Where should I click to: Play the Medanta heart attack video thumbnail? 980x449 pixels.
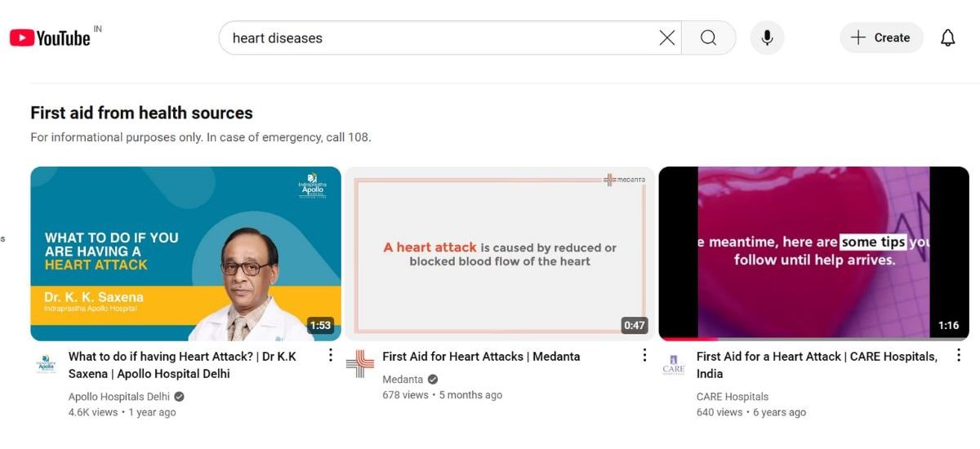[499, 253]
